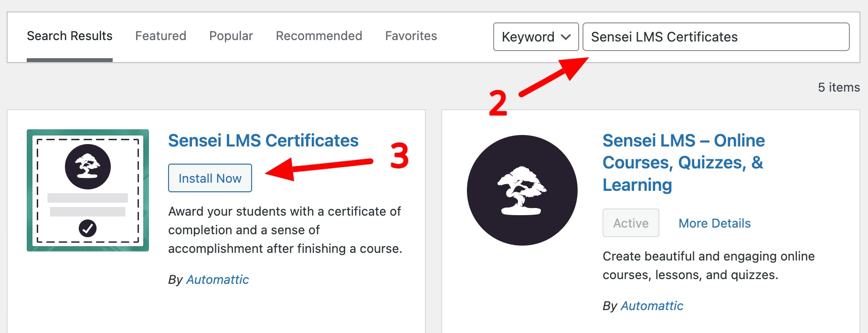The width and height of the screenshot is (868, 333).
Task: View the Favorites tab
Action: coord(411,36)
